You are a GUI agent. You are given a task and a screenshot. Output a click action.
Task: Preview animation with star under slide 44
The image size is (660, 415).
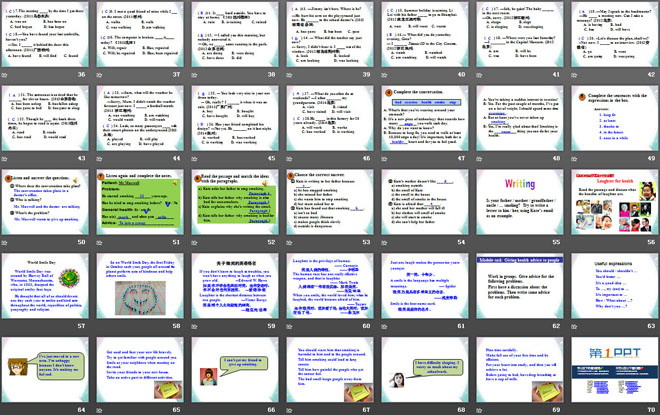pyautogui.click(x=99, y=159)
